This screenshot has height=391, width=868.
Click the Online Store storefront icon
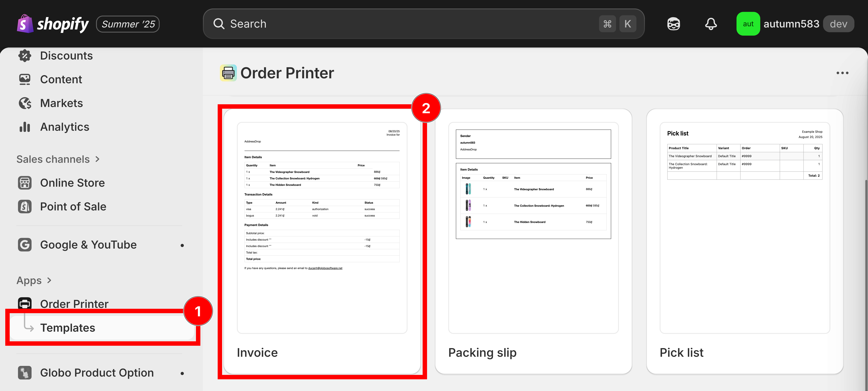25,183
